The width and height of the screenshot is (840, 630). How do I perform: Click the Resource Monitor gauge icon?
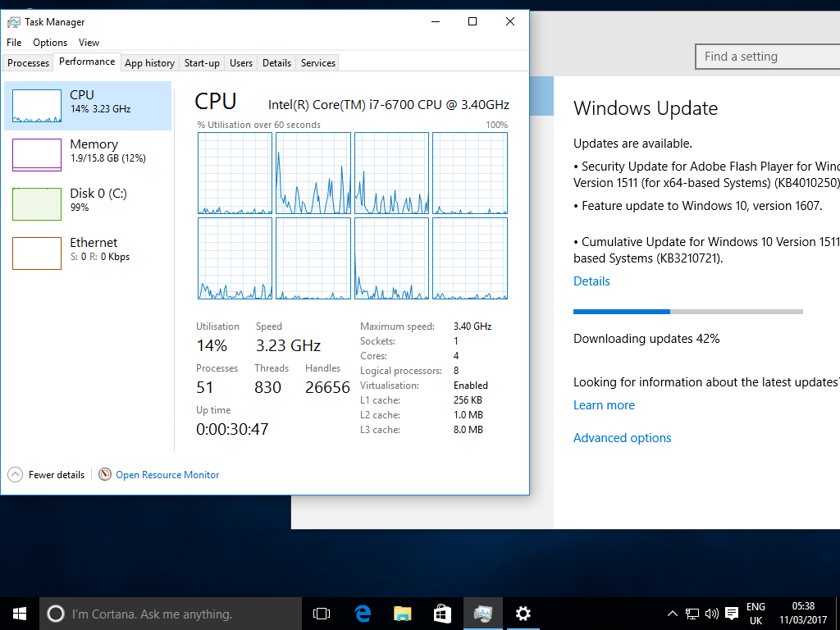click(x=105, y=474)
